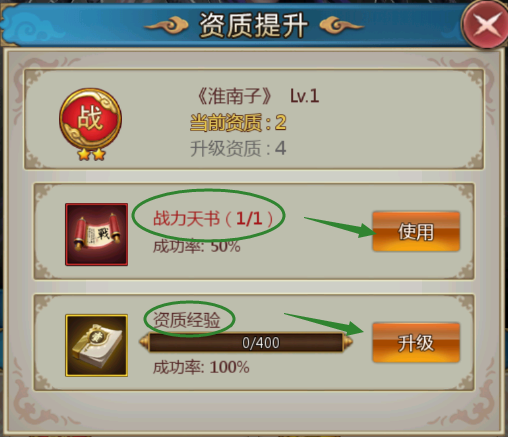This screenshot has height=437, width=508.
Task: Click the left golden cloud ornament in the title
Action: [167, 26]
